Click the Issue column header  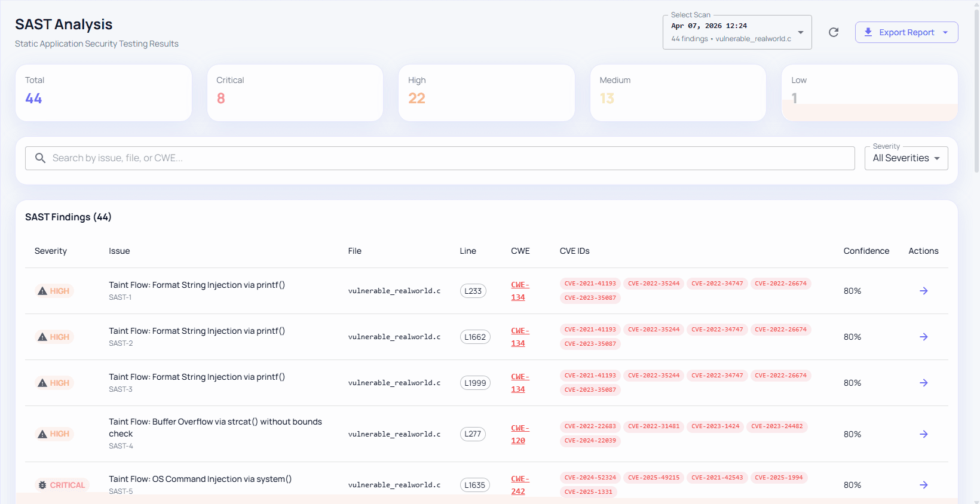[120, 251]
